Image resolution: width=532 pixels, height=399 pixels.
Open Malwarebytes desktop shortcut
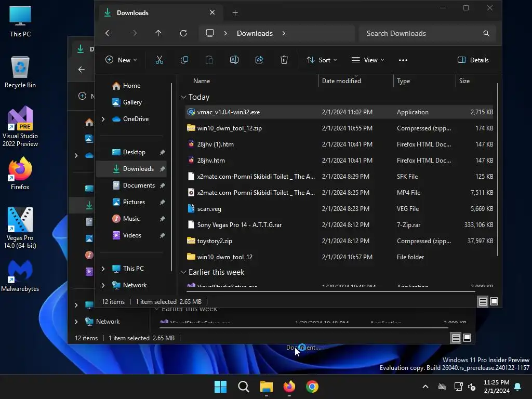20,276
